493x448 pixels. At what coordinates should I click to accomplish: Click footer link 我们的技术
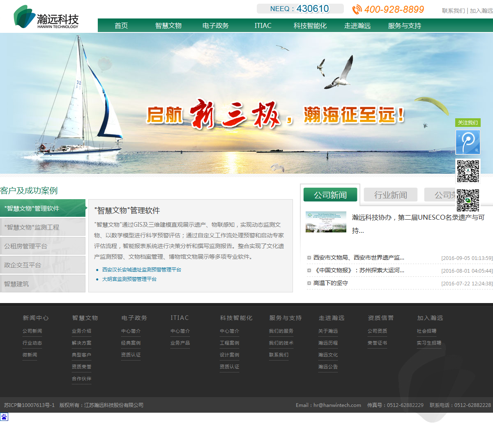pos(281,343)
